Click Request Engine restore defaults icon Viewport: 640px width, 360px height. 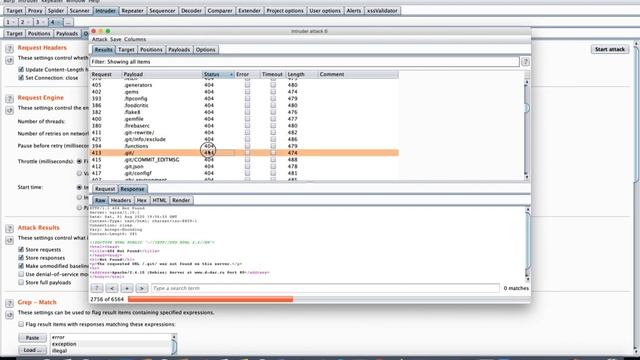(x=9, y=110)
